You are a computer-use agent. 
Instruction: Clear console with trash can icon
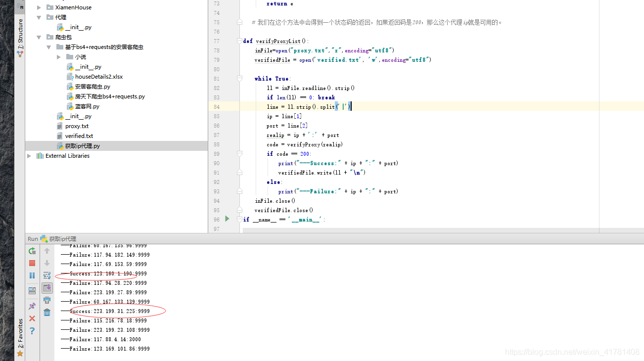[47, 312]
